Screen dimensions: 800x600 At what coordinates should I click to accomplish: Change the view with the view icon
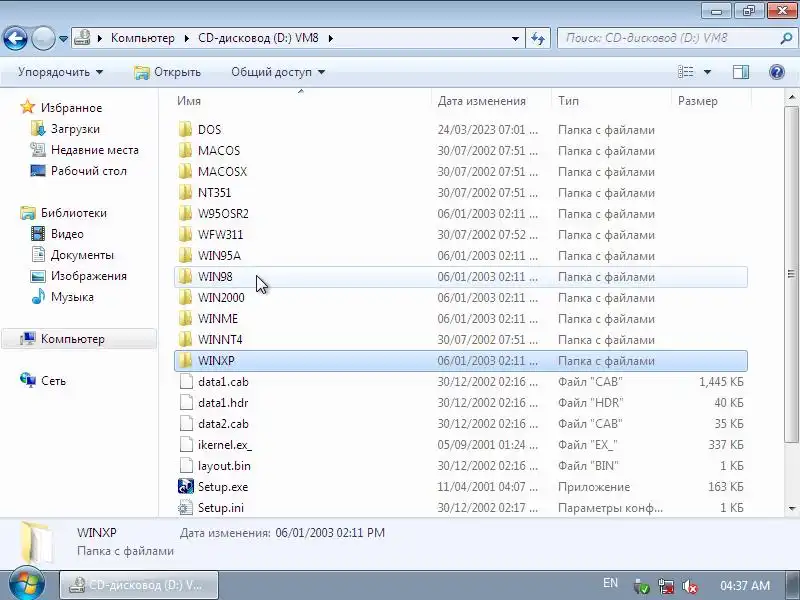pos(686,72)
